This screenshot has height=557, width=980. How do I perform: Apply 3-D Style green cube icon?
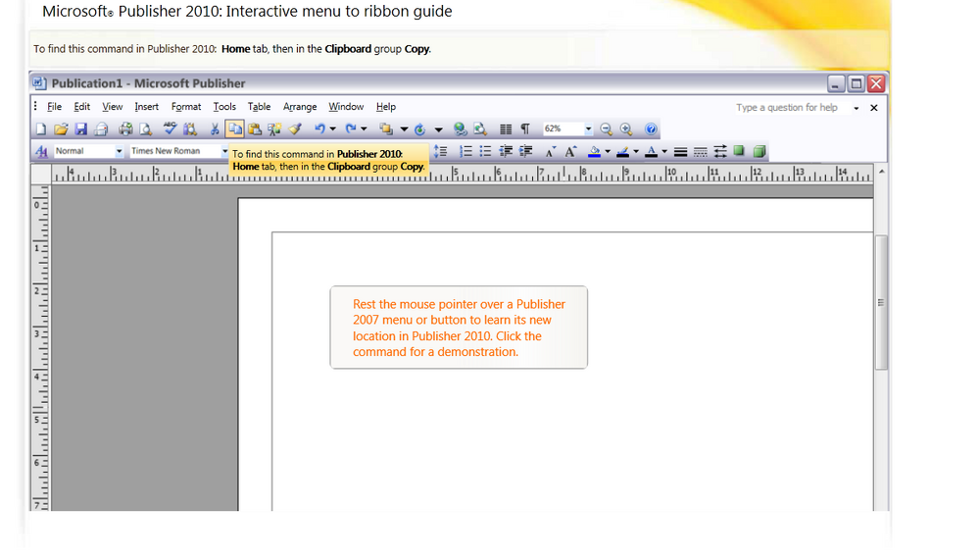point(759,151)
